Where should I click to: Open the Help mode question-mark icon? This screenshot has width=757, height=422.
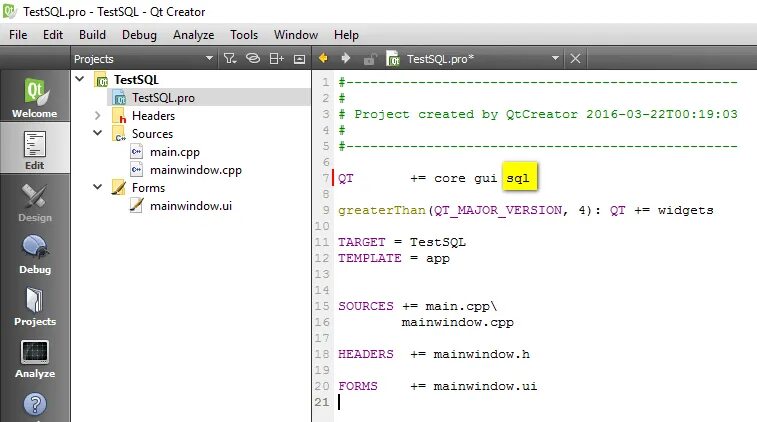point(35,405)
